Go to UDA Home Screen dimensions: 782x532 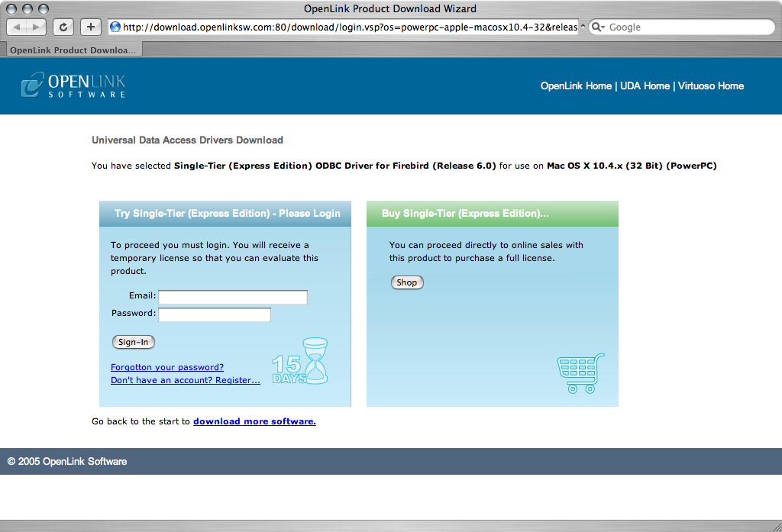tap(645, 86)
